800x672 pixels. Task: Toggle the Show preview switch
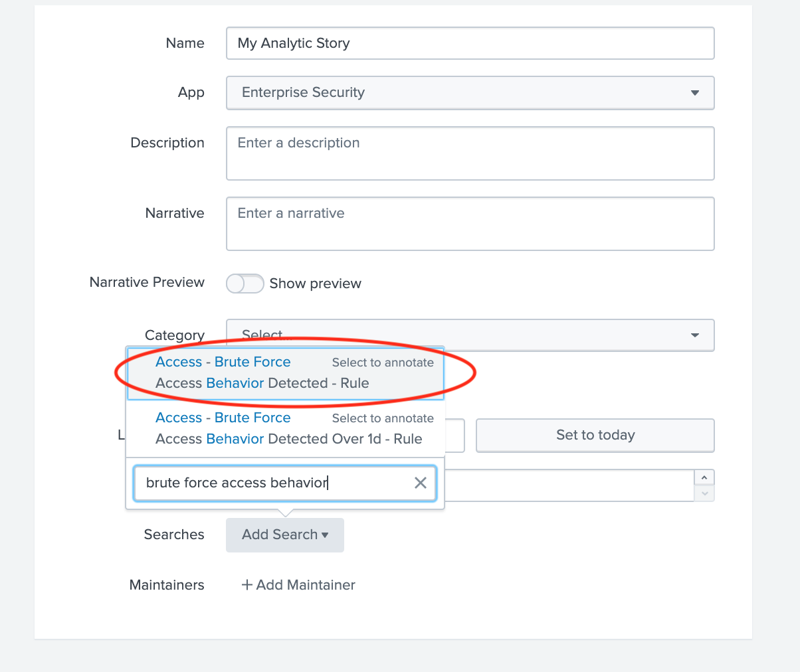(245, 284)
